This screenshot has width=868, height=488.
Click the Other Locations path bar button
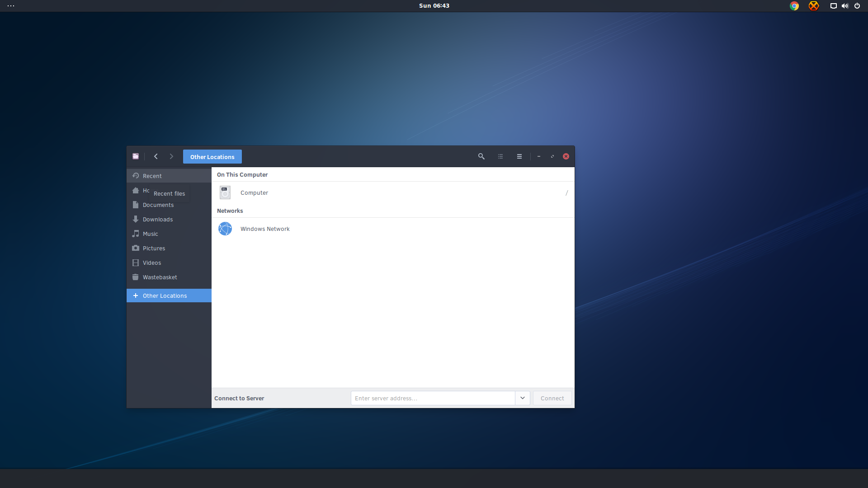click(x=212, y=157)
